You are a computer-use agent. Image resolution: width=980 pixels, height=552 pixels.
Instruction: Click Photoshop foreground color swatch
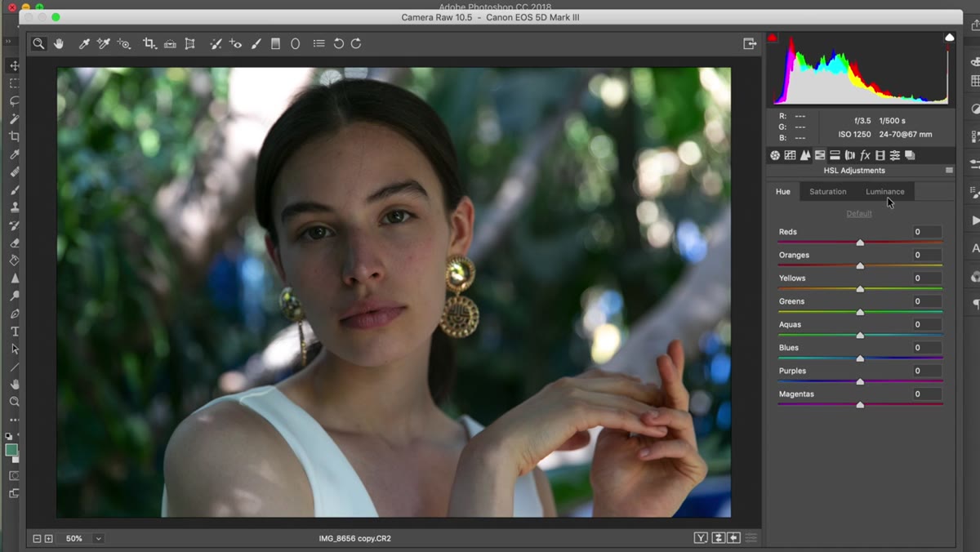coord(11,450)
